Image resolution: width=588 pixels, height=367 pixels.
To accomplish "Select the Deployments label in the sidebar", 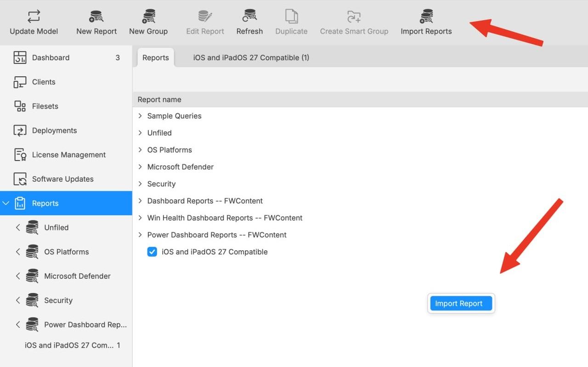I will 54,131.
